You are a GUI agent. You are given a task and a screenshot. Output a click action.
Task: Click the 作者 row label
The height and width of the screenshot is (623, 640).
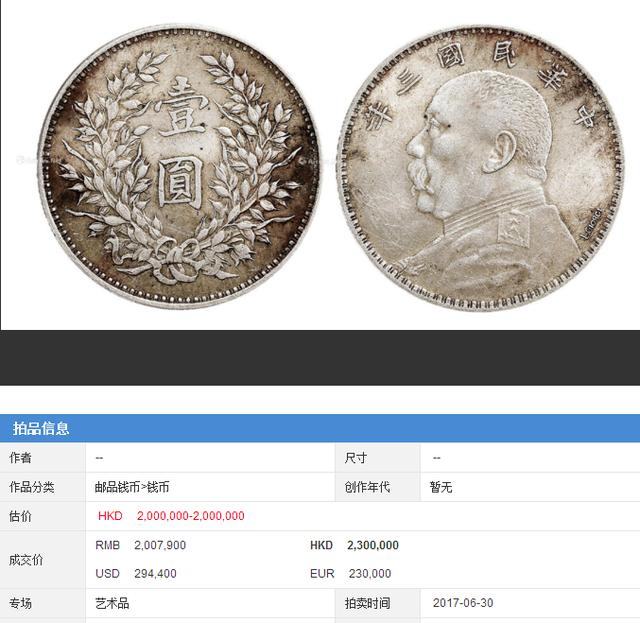20,458
